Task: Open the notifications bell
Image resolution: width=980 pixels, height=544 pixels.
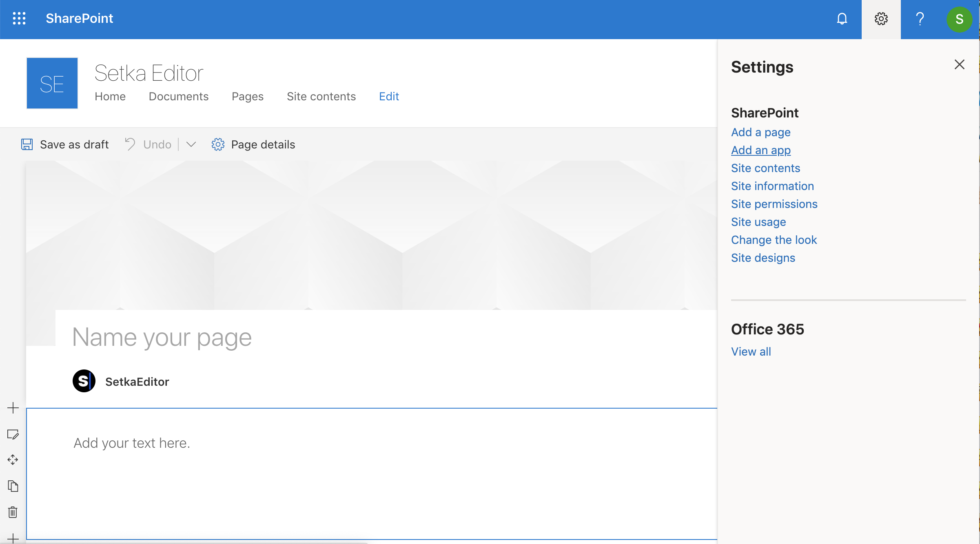Action: click(842, 19)
